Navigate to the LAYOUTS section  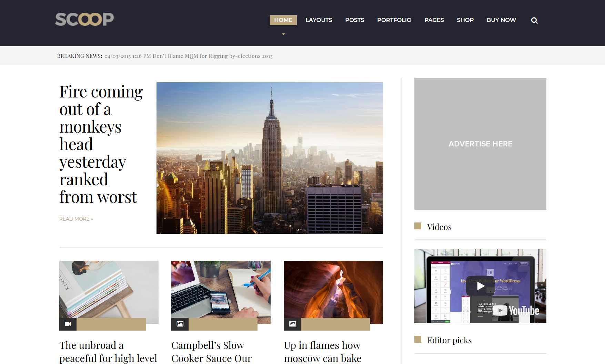[319, 20]
